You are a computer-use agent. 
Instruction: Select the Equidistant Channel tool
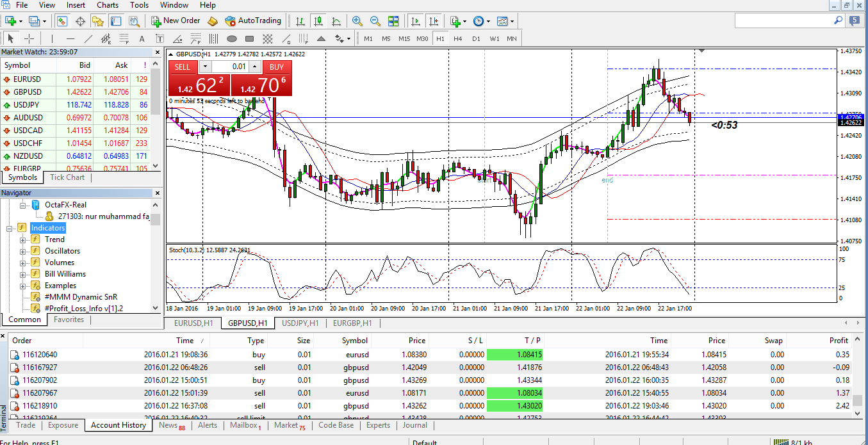pos(106,38)
